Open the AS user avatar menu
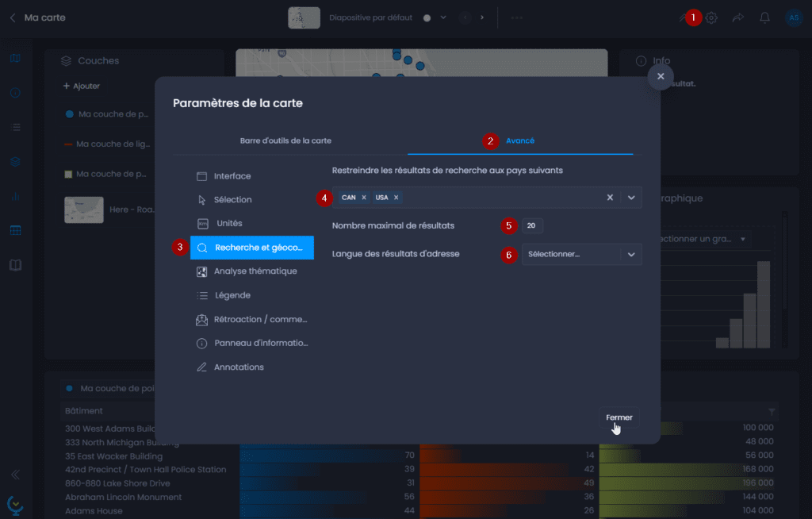Viewport: 812px width, 519px height. click(x=793, y=17)
